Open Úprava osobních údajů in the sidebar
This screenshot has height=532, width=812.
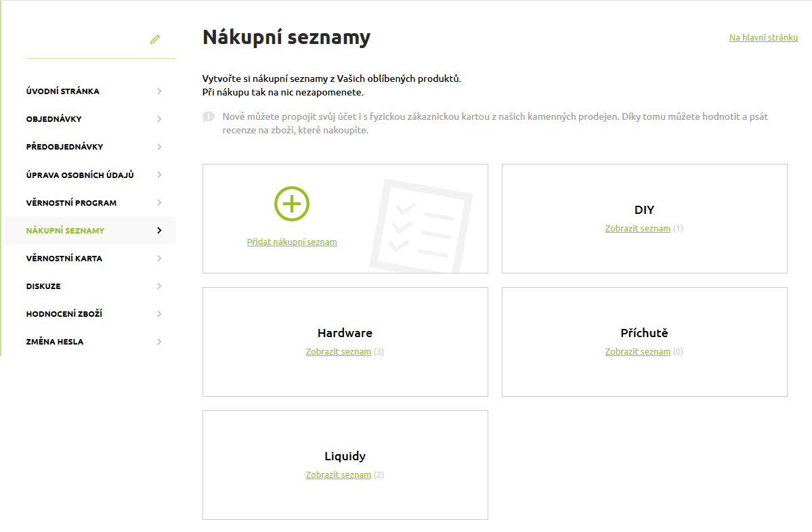click(79, 175)
